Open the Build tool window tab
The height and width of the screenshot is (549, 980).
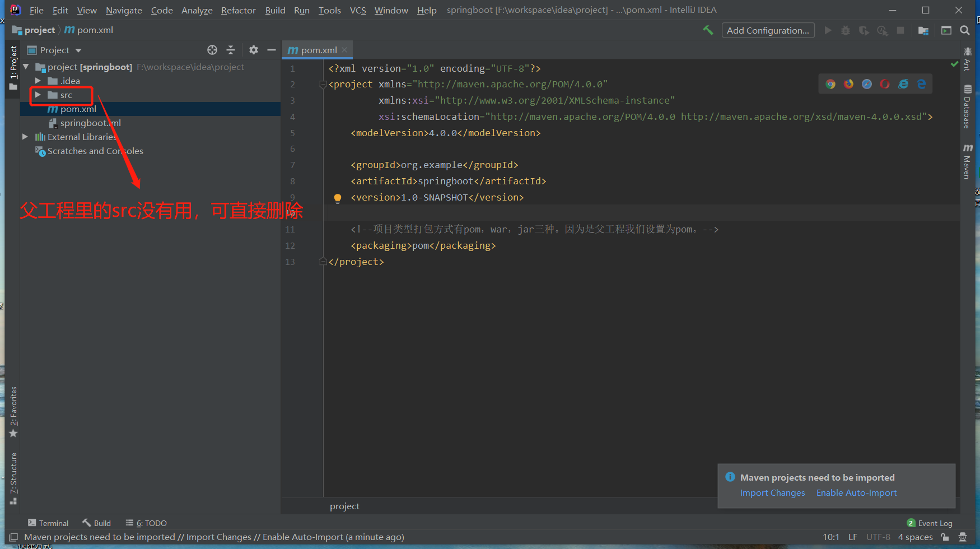tap(96, 523)
